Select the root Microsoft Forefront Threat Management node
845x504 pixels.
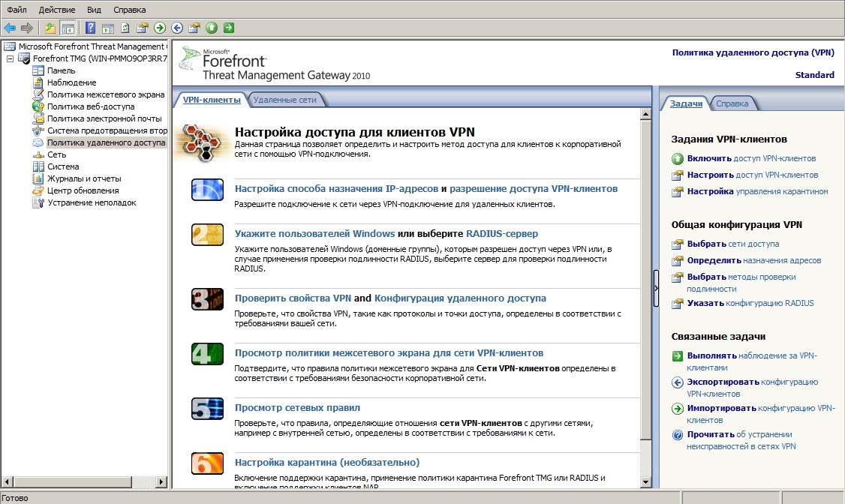[x=92, y=46]
